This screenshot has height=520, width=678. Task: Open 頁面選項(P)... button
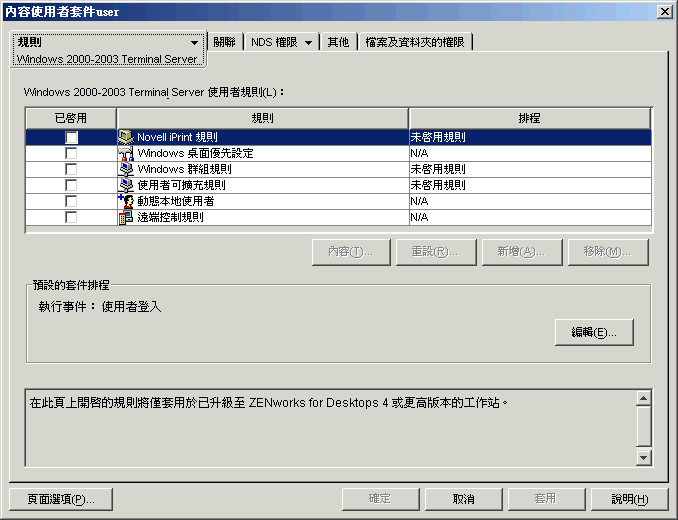[x=61, y=500]
